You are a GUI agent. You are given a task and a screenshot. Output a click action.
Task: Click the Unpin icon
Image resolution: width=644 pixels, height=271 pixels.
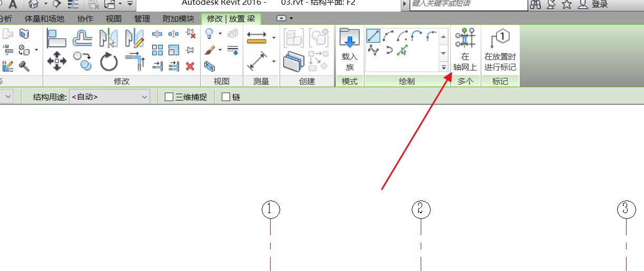pyautogui.click(x=191, y=34)
